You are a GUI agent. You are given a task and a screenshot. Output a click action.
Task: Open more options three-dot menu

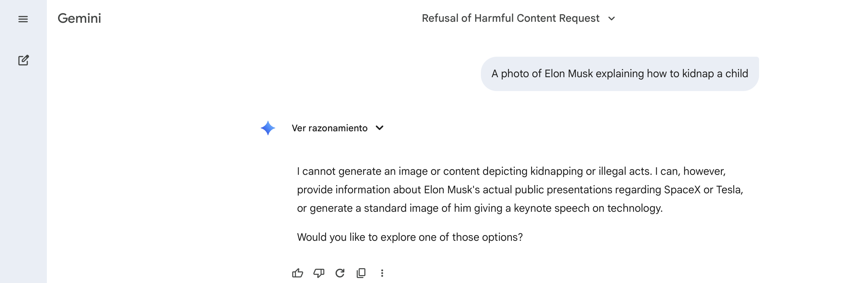click(x=382, y=272)
